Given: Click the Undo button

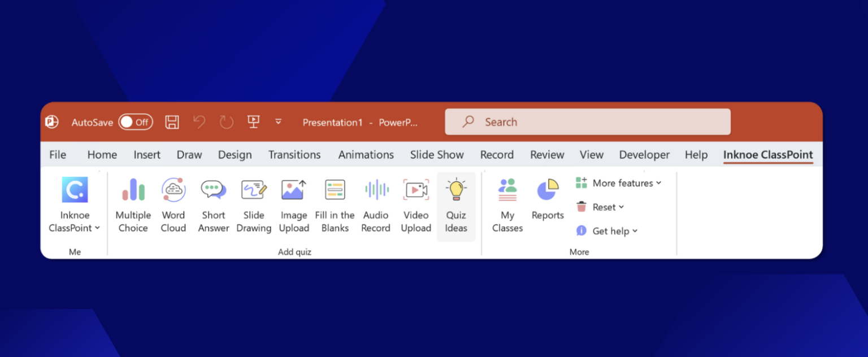Looking at the screenshot, I should pyautogui.click(x=199, y=121).
